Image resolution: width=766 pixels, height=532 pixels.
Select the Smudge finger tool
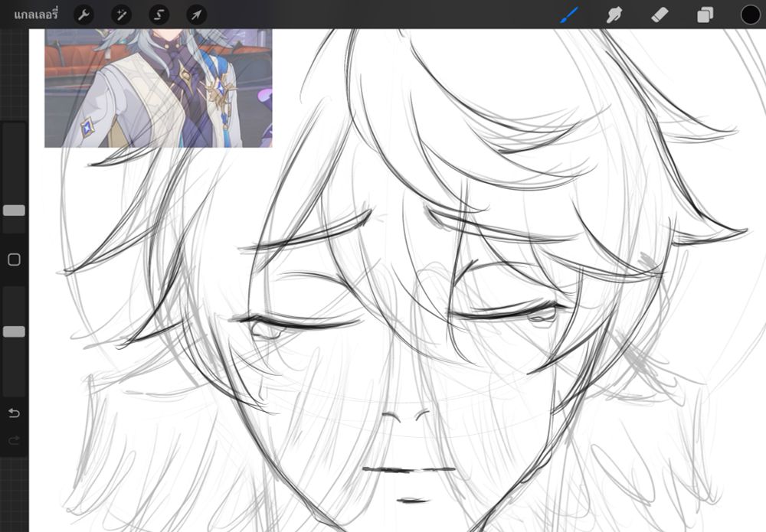(614, 15)
